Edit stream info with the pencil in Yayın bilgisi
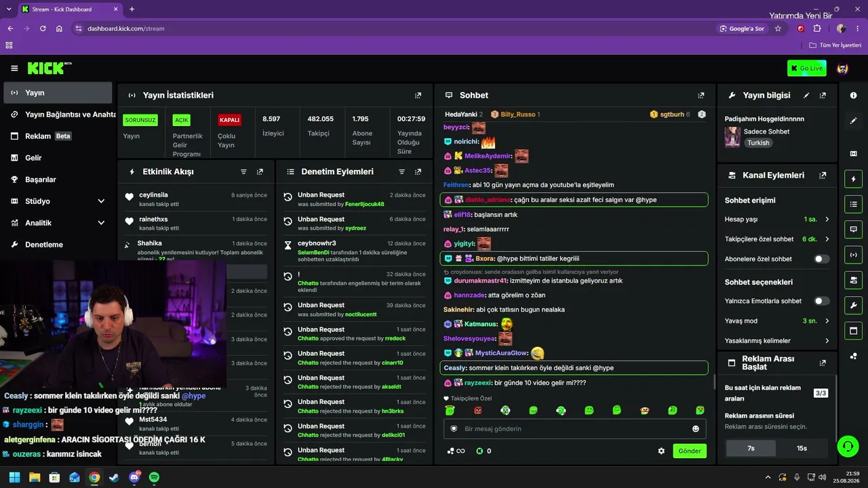 coord(806,96)
